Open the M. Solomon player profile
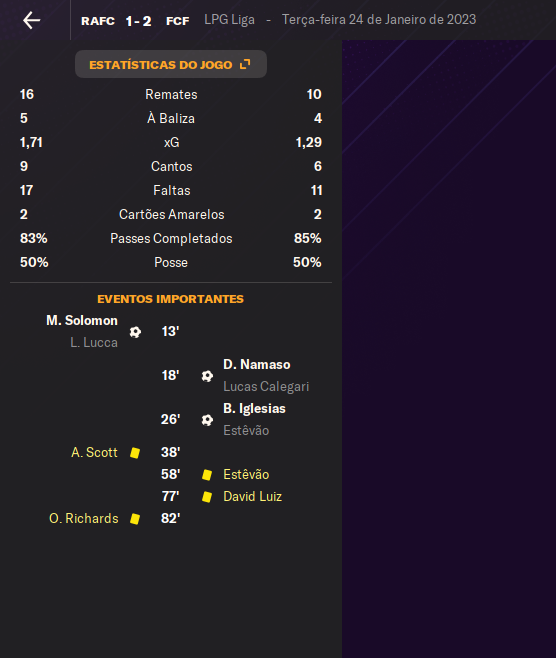The image size is (556, 658). click(82, 321)
